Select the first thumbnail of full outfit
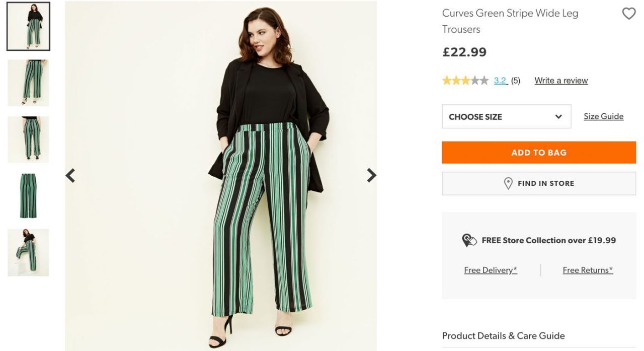This screenshot has width=644, height=351. (x=28, y=27)
